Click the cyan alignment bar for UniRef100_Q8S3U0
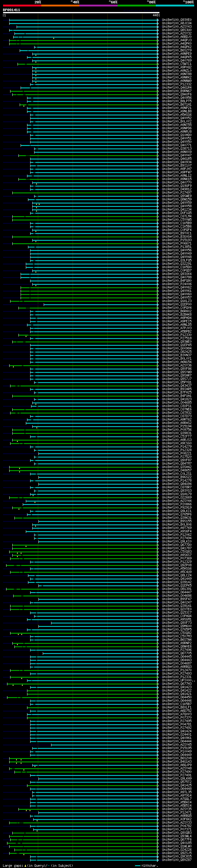197x868 pixels. click(x=83, y=30)
